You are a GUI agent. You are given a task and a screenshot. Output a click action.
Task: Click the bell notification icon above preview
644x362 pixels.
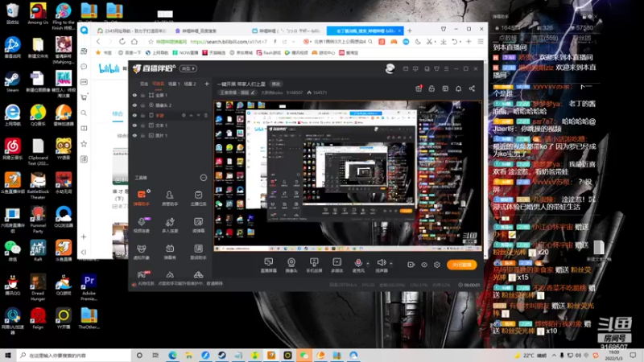coord(458,88)
